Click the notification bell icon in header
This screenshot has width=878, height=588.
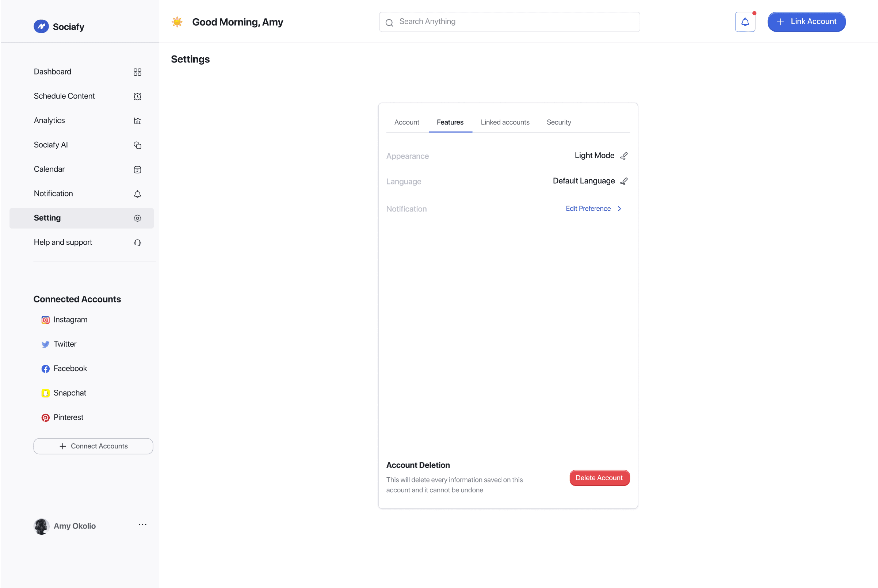click(x=745, y=22)
